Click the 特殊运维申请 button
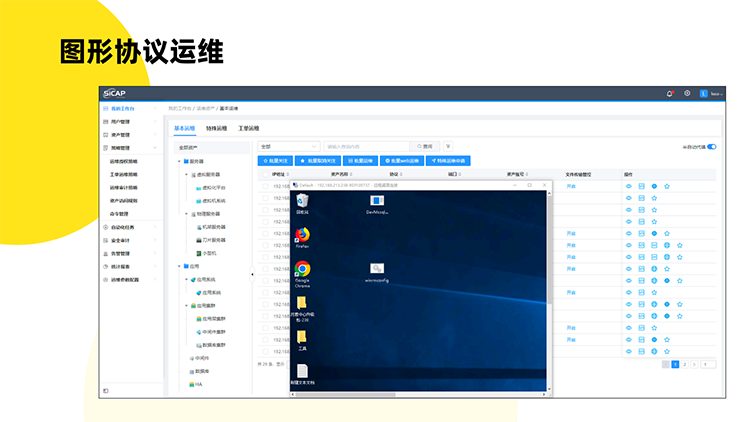 pyautogui.click(x=447, y=160)
